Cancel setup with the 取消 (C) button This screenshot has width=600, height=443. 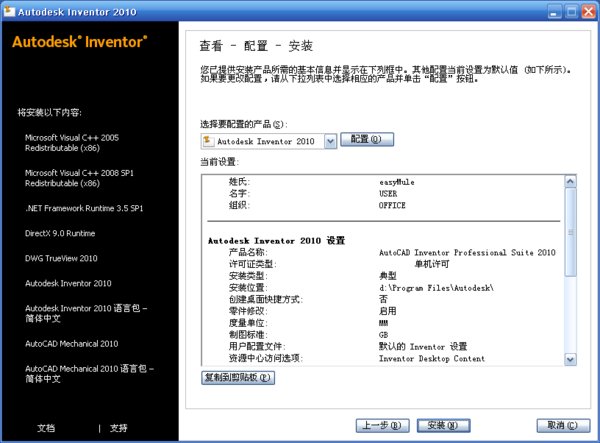pyautogui.click(x=563, y=425)
